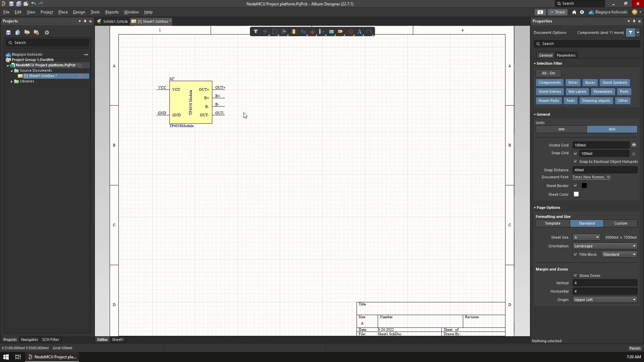This screenshot has height=362, width=644.
Task: Open the Windows Start button
Action: coord(6,357)
